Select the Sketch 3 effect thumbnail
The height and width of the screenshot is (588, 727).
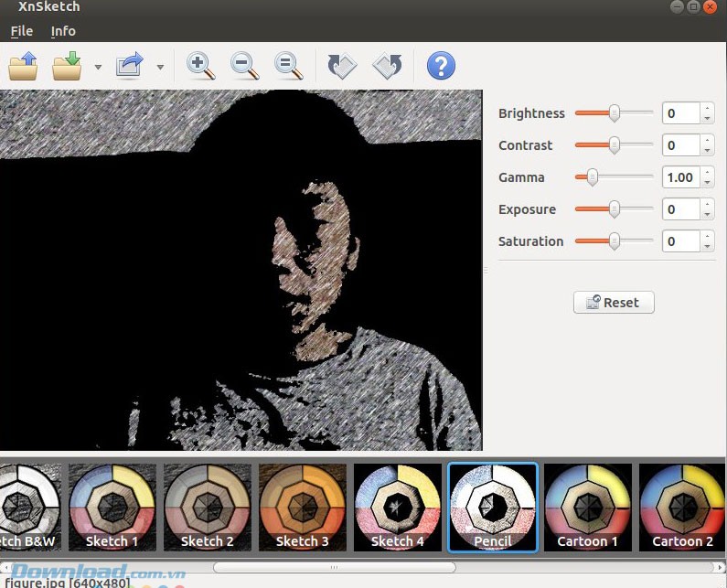(303, 507)
